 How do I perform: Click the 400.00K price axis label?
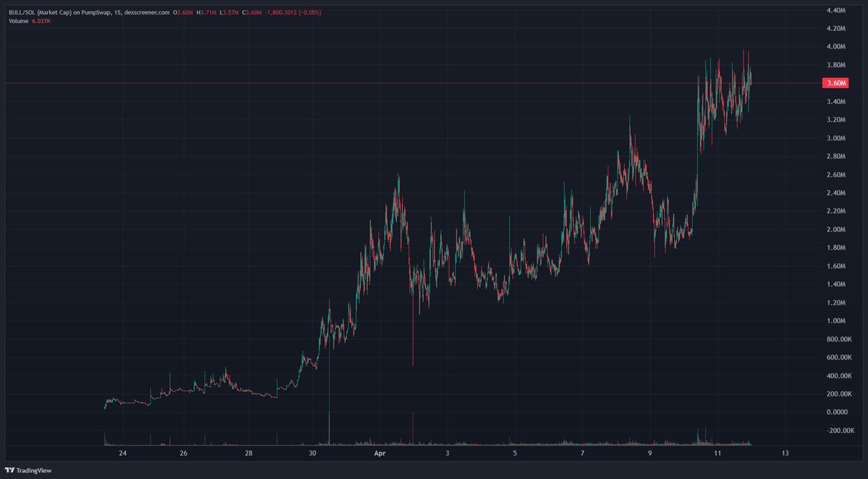click(838, 376)
